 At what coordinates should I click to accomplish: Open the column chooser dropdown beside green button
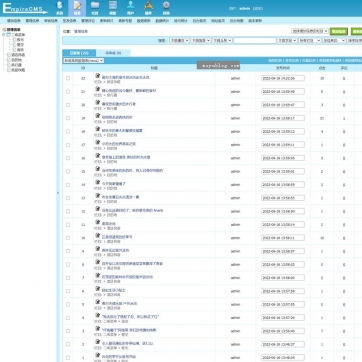click(310, 31)
